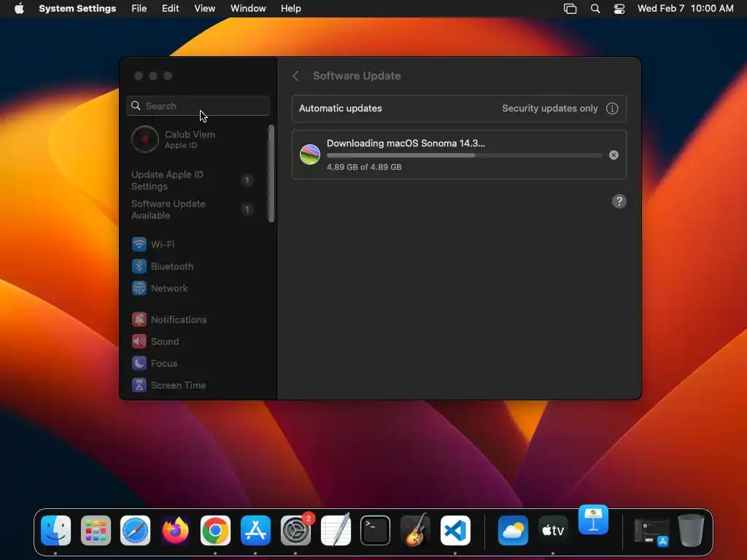Image resolution: width=747 pixels, height=560 pixels.
Task: Click the date and time clock
Action: point(685,9)
